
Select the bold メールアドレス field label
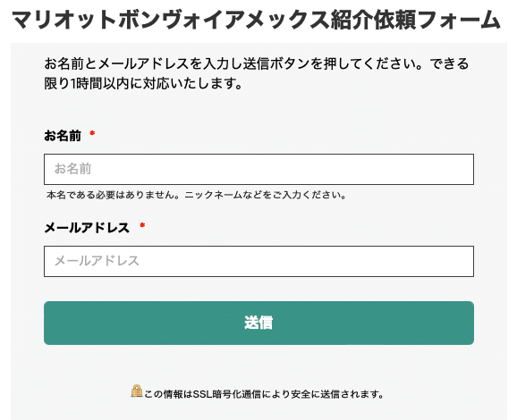(x=87, y=228)
